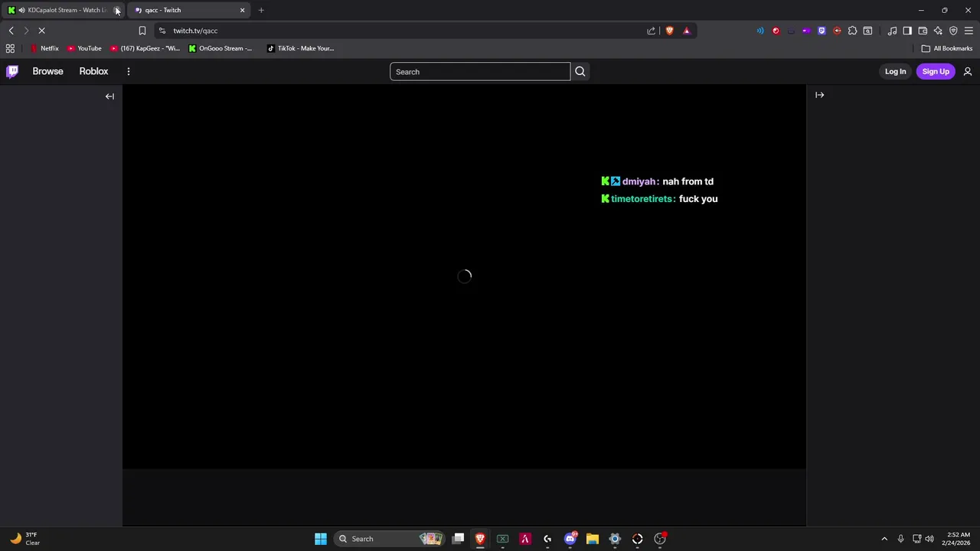The image size is (980, 551).
Task: Stop loading the page
Action: click(x=41, y=31)
